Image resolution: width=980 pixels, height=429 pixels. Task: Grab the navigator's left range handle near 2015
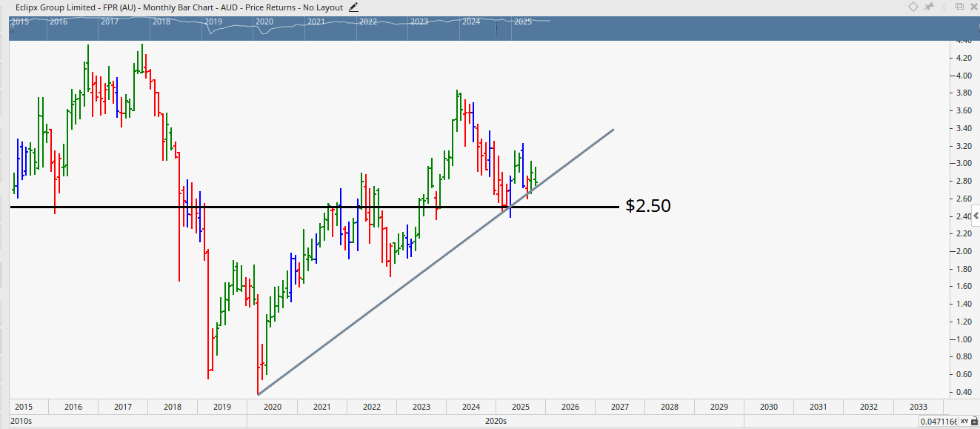[x=10, y=26]
